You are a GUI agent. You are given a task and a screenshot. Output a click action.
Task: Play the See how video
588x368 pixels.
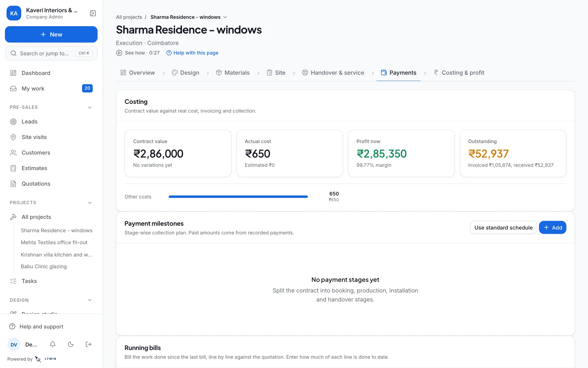click(x=138, y=53)
